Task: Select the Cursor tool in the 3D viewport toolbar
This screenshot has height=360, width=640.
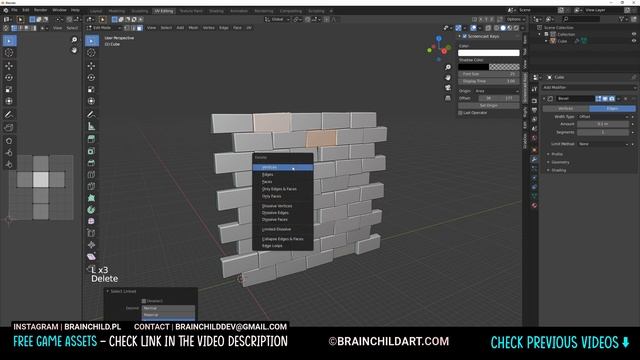Action: (x=91, y=53)
